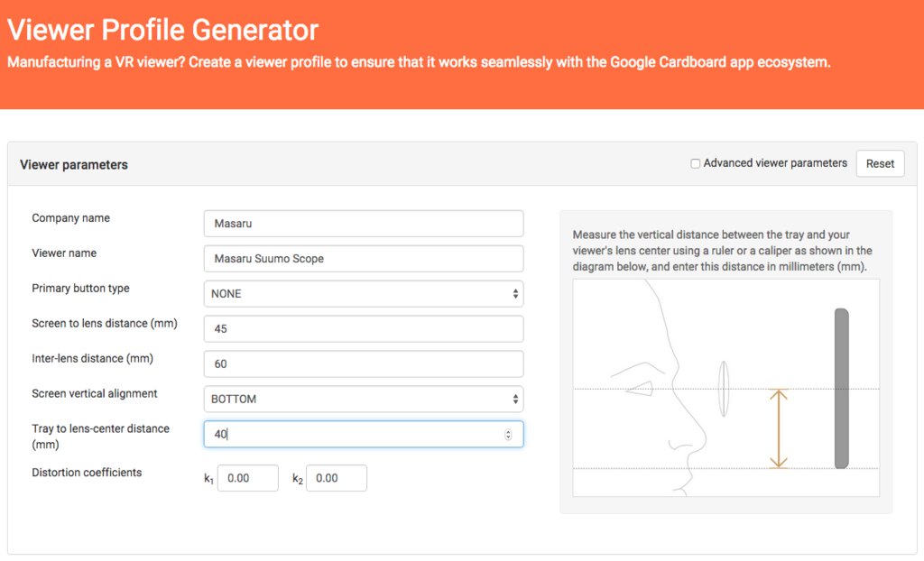Enable the Advanced viewer parameters checkbox
This screenshot has height=561, width=924.
pos(696,163)
